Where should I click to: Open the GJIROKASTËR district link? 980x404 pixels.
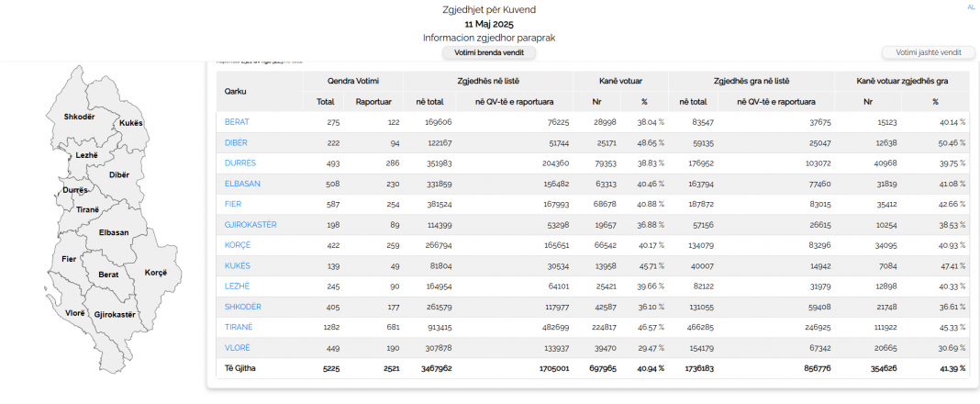point(251,225)
